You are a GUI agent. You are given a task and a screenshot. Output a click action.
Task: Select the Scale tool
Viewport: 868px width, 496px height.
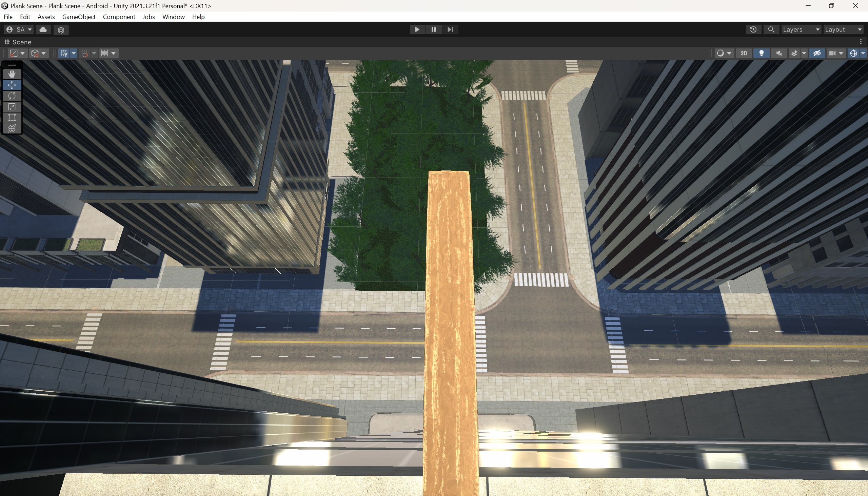click(12, 107)
